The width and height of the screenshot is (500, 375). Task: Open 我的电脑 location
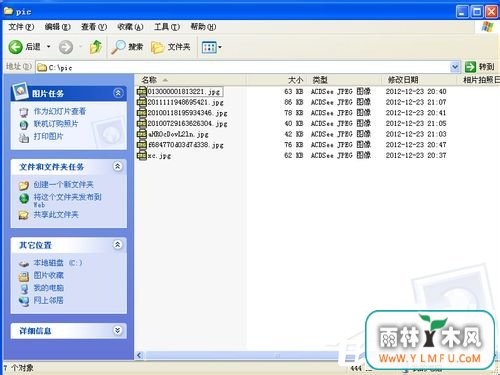coord(48,288)
